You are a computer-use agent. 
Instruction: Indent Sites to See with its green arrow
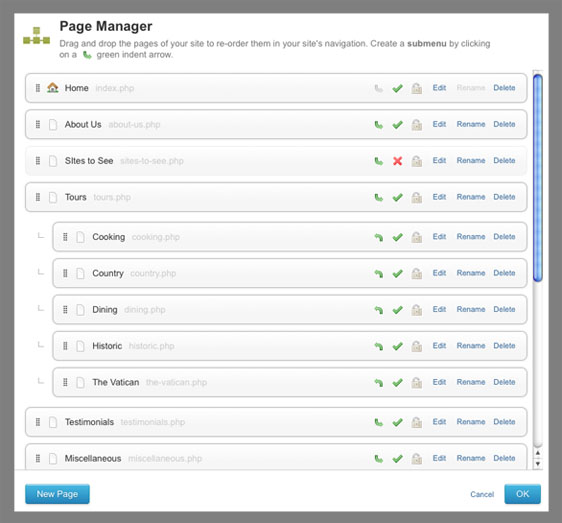(378, 161)
